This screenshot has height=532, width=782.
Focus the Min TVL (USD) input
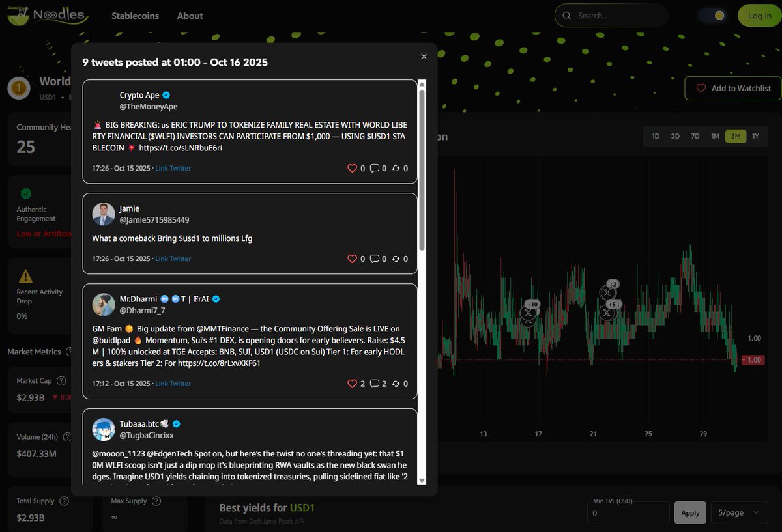pos(628,512)
